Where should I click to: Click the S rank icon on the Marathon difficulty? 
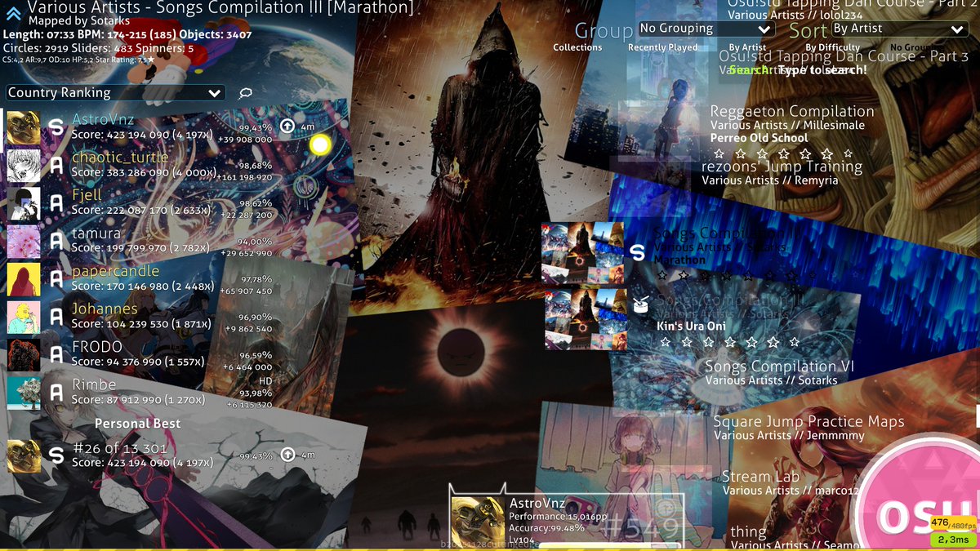[x=639, y=252]
